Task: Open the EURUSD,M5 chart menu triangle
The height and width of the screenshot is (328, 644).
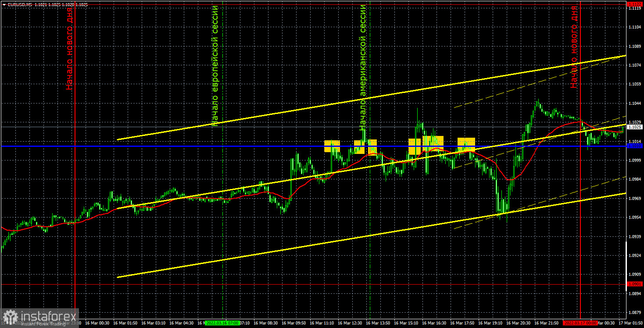Action: [x=4, y=4]
